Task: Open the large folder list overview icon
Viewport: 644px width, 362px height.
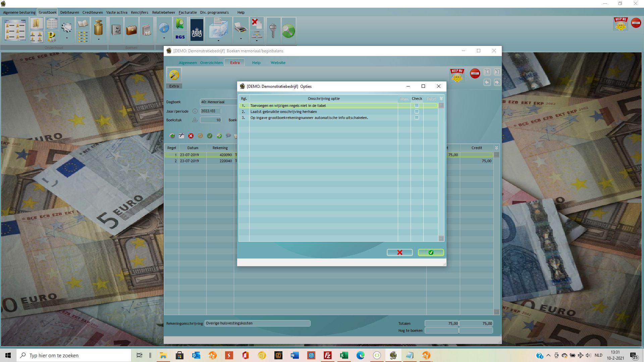Action: (x=15, y=30)
